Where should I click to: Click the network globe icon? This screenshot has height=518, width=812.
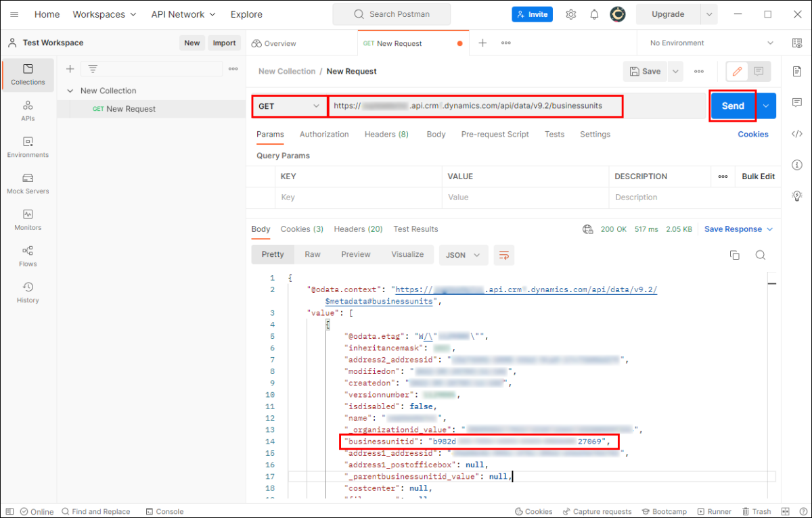pyautogui.click(x=588, y=229)
